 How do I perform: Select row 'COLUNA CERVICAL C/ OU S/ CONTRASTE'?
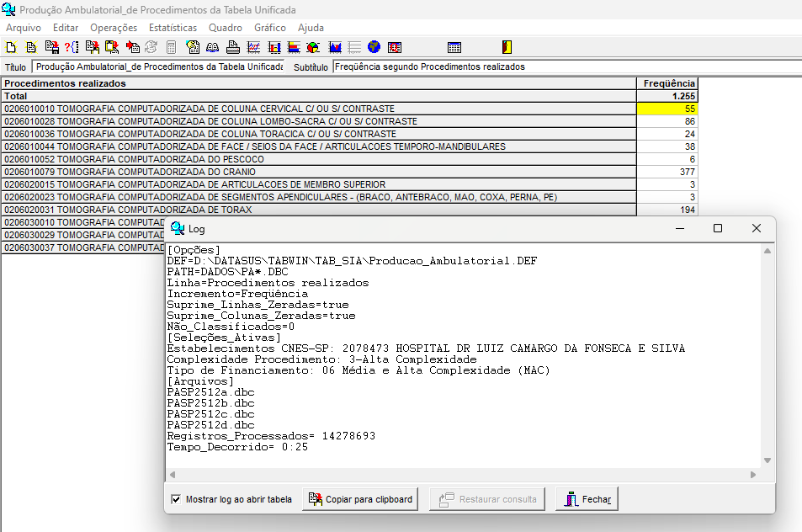click(x=319, y=109)
